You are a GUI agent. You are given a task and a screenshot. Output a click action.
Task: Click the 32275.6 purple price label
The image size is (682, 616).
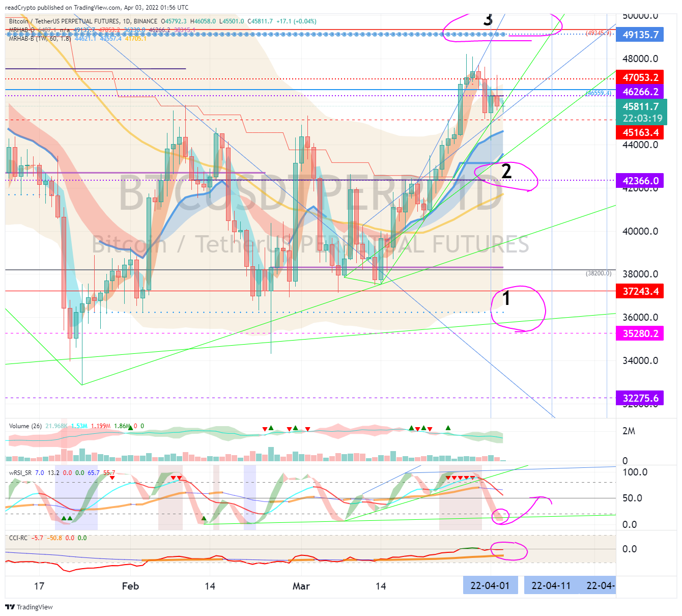click(641, 398)
